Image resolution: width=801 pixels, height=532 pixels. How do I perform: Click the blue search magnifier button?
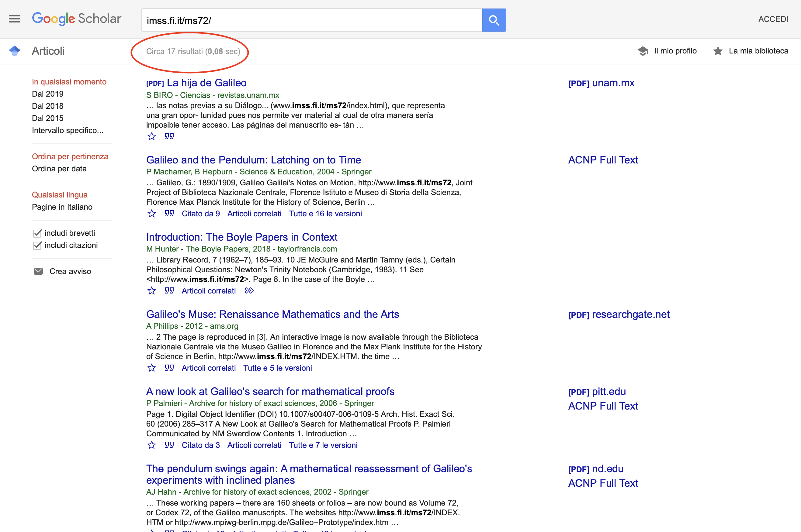point(494,20)
